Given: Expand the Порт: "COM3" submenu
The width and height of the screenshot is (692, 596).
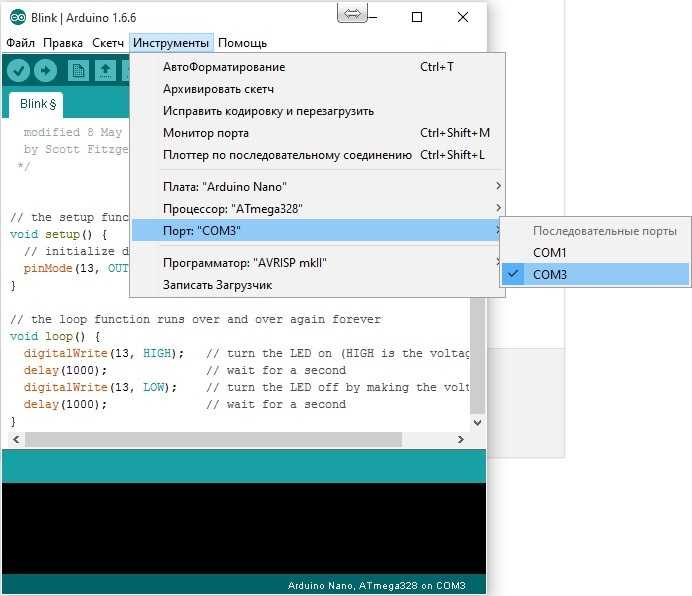Looking at the screenshot, I should coord(317,230).
